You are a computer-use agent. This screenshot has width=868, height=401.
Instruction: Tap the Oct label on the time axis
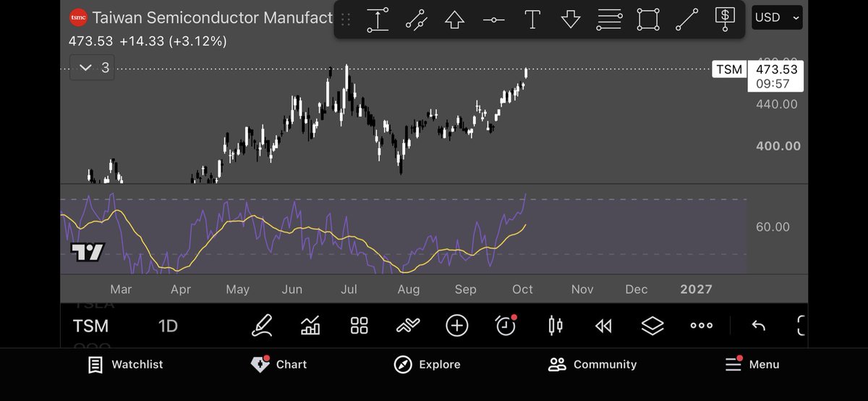[x=522, y=289]
